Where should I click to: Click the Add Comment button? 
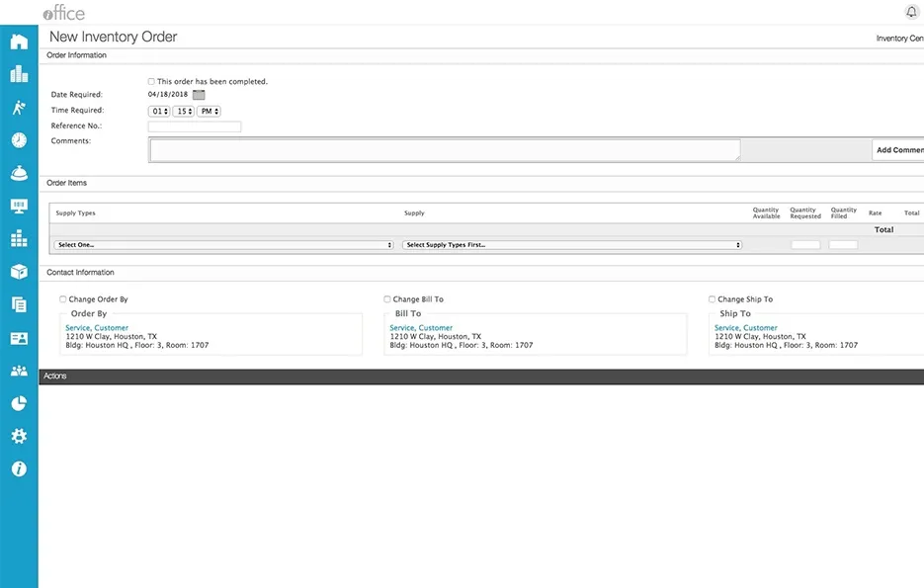pyautogui.click(x=898, y=150)
